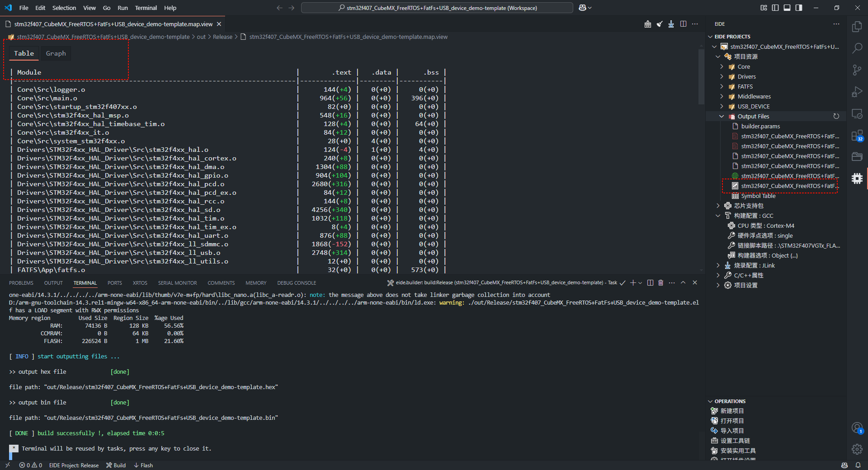Viewport: 868px width, 470px height.
Task: Open Explorer view in activity bar
Action: click(857, 27)
